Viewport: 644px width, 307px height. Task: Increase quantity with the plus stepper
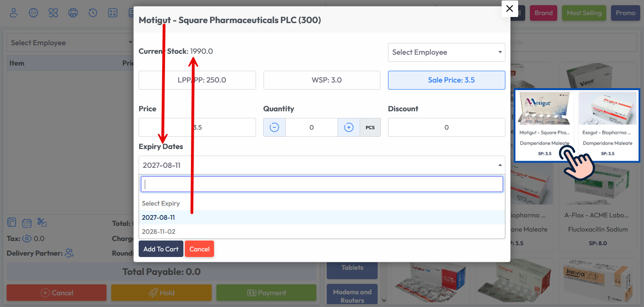348,127
